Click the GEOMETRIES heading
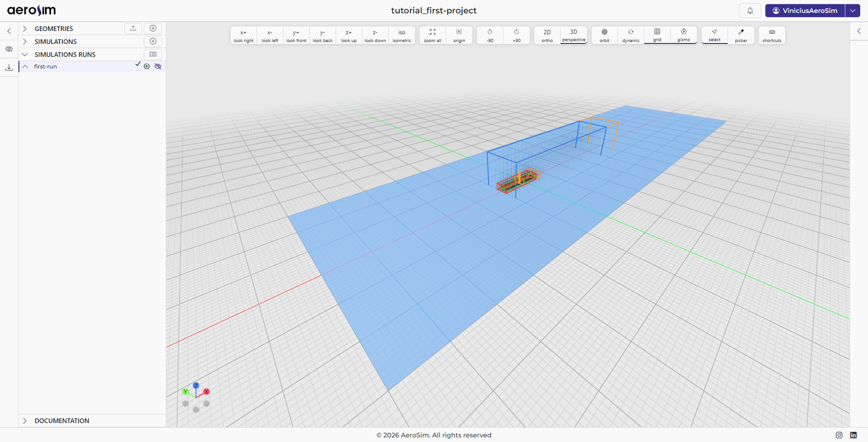The height and width of the screenshot is (442, 868). (54, 29)
